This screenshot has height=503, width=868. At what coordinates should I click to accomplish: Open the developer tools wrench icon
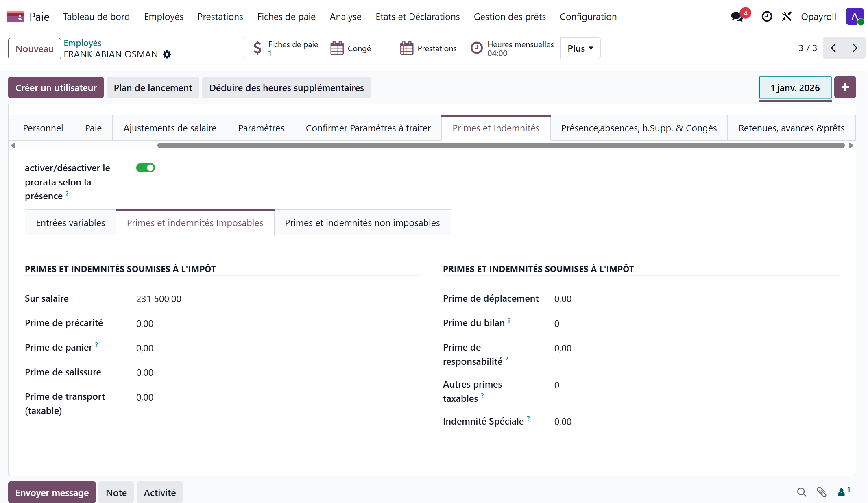point(787,17)
